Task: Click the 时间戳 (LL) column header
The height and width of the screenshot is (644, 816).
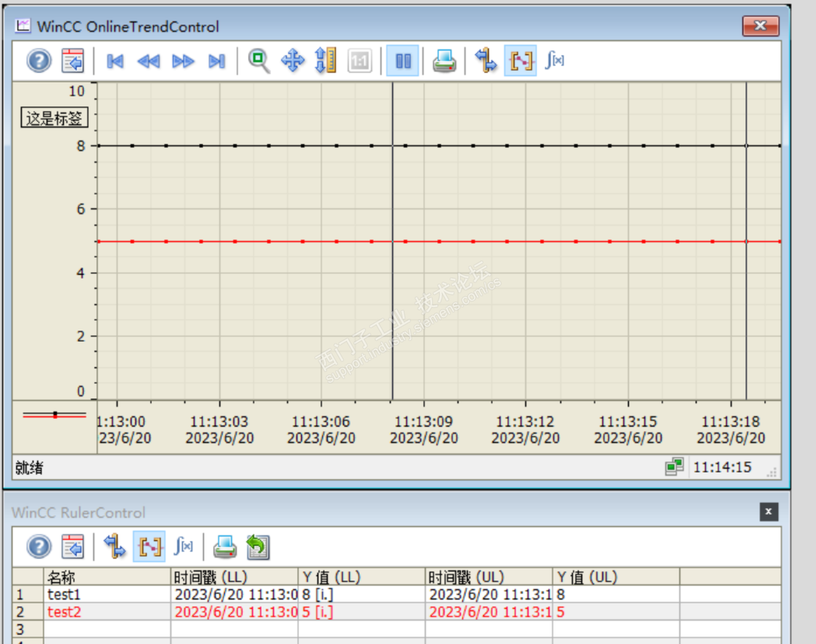Action: (x=234, y=577)
